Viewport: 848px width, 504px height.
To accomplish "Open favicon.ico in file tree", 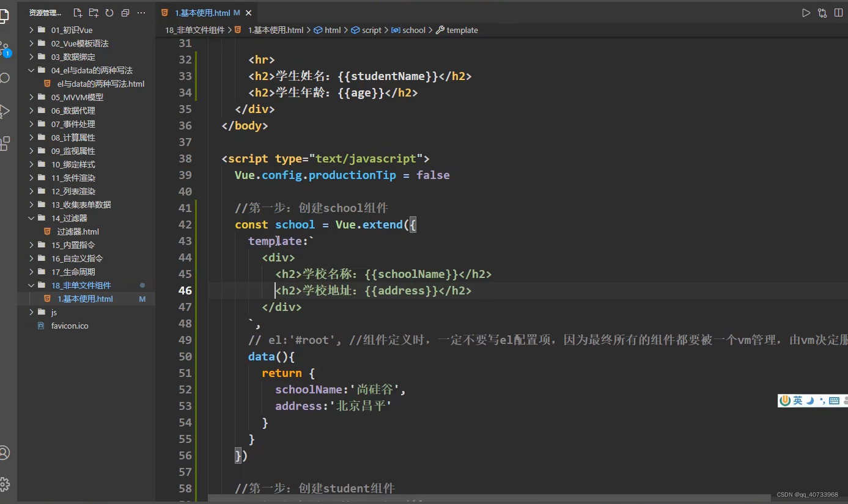I will 86,326.
